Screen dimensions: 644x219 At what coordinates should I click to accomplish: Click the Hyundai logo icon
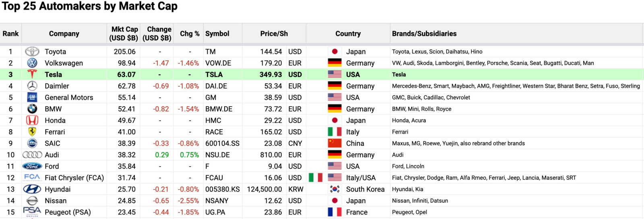tap(32, 189)
